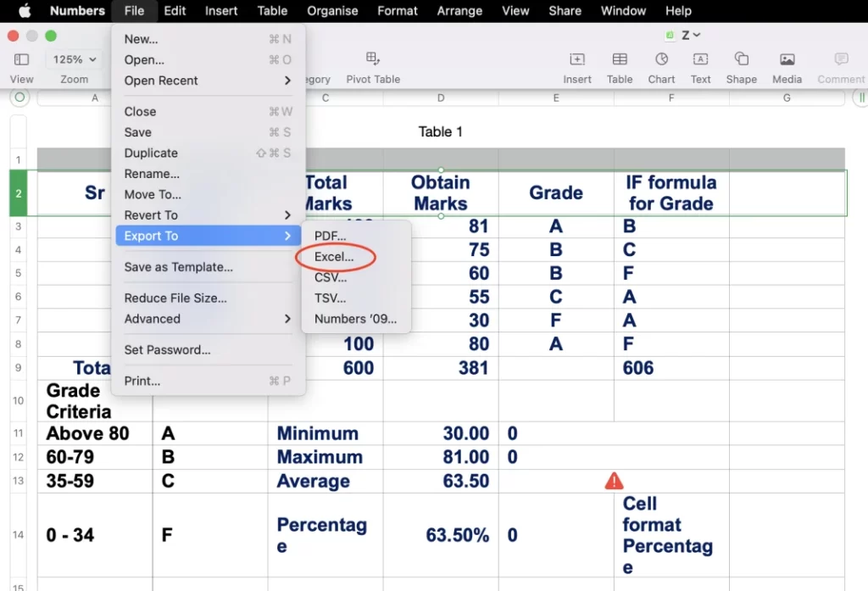The width and height of the screenshot is (868, 591).
Task: Click the Table 1 title
Action: pyautogui.click(x=440, y=131)
